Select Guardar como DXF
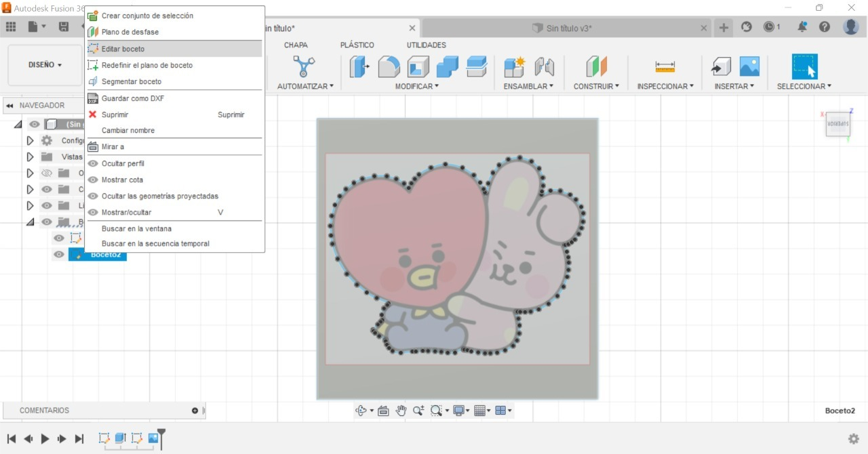 tap(174, 98)
